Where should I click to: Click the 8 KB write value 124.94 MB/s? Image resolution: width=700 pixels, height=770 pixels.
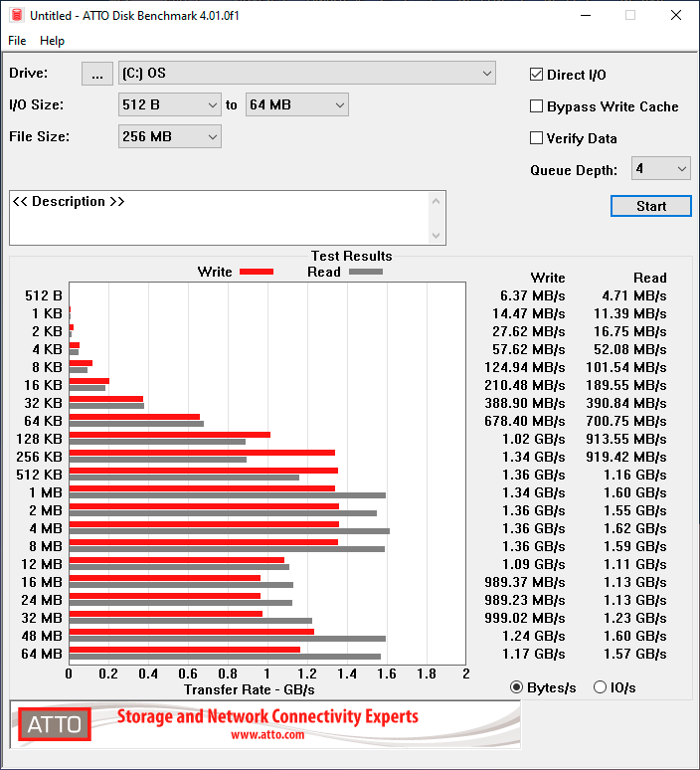[525, 367]
